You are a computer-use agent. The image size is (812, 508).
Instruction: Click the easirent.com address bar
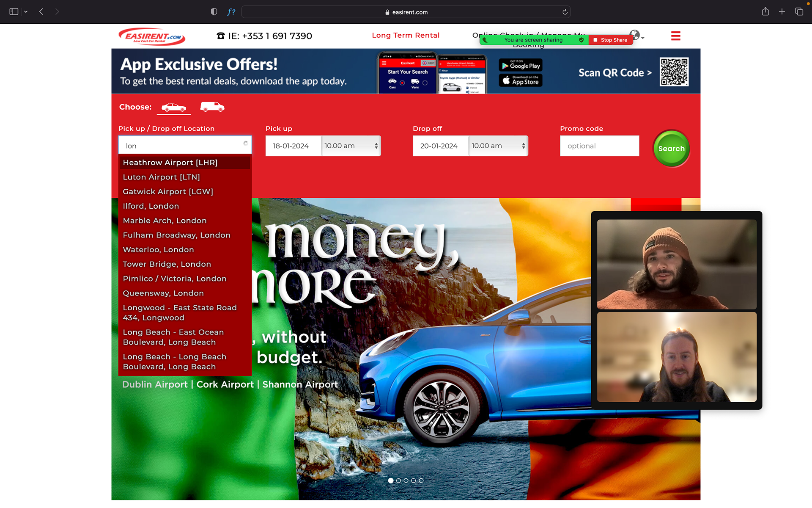(x=406, y=12)
